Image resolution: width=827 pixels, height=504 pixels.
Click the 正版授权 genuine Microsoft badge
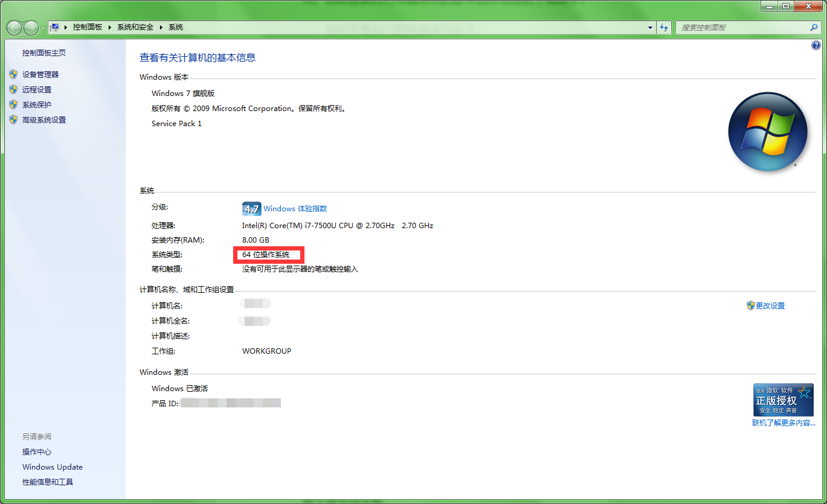point(783,400)
